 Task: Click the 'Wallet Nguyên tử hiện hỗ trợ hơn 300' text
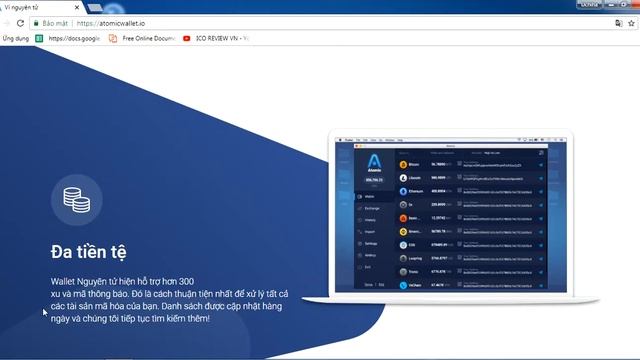pyautogui.click(x=122, y=281)
